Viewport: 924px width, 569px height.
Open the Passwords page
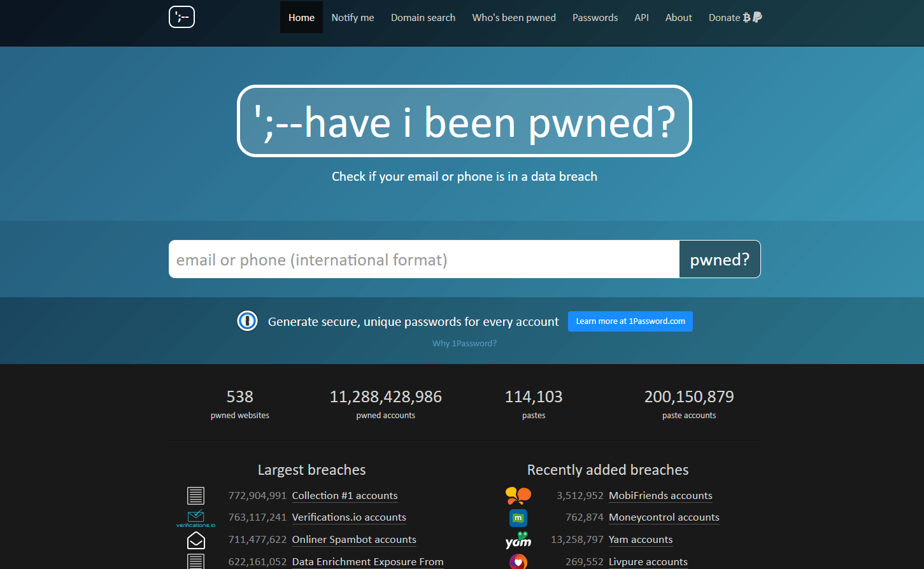pos(595,17)
